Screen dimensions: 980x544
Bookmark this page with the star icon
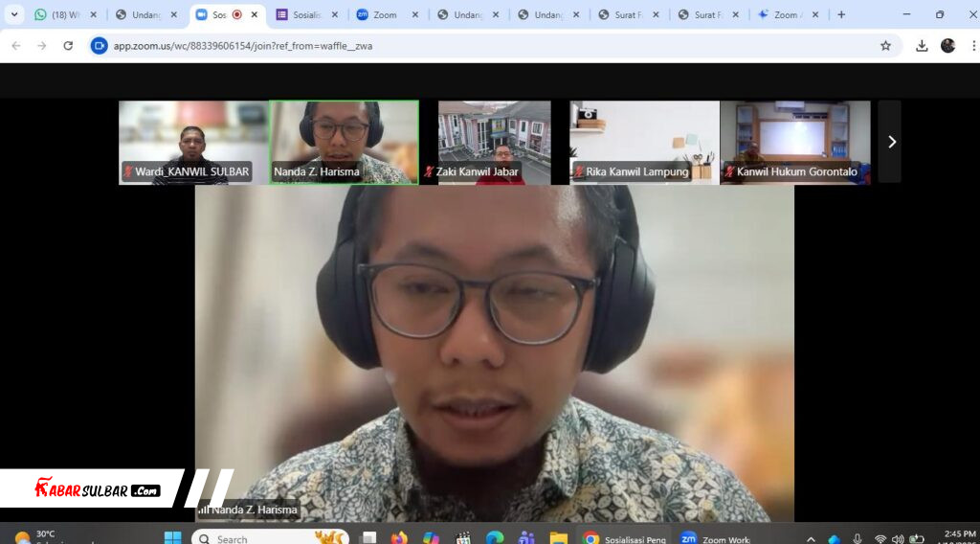point(885,45)
